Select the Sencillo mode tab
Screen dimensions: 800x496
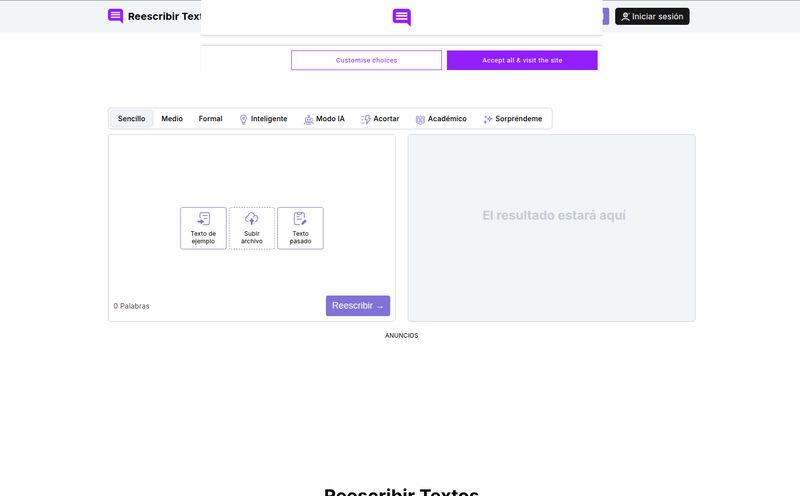coord(132,118)
